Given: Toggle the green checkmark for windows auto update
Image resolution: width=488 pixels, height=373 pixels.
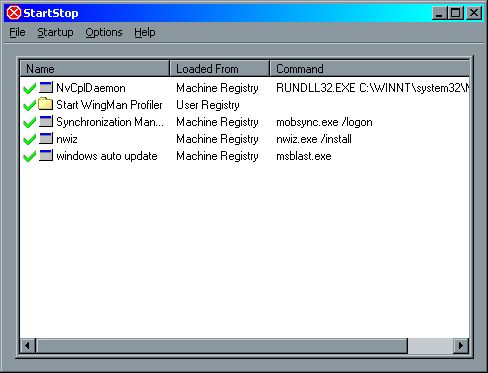Looking at the screenshot, I should [x=30, y=156].
